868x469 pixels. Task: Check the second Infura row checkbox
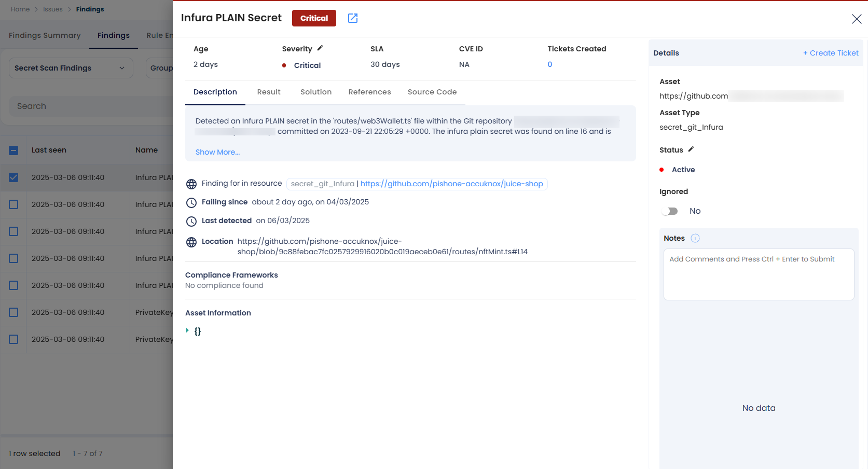tap(13, 204)
